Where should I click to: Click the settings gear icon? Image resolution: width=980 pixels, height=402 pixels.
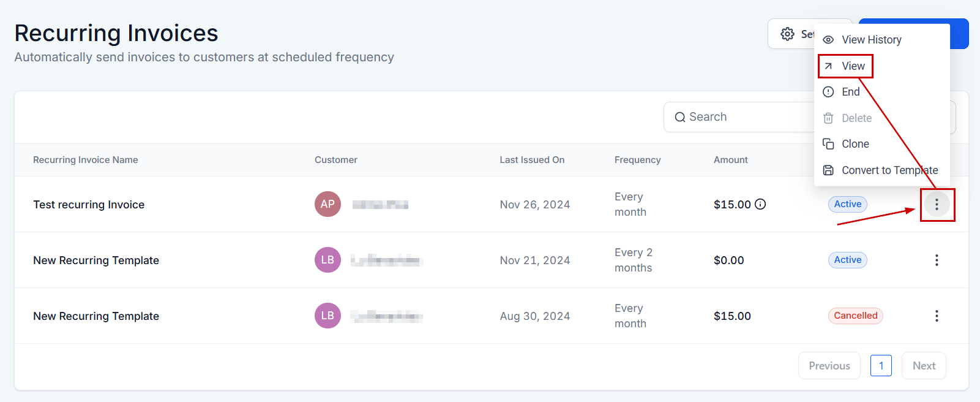pos(788,34)
